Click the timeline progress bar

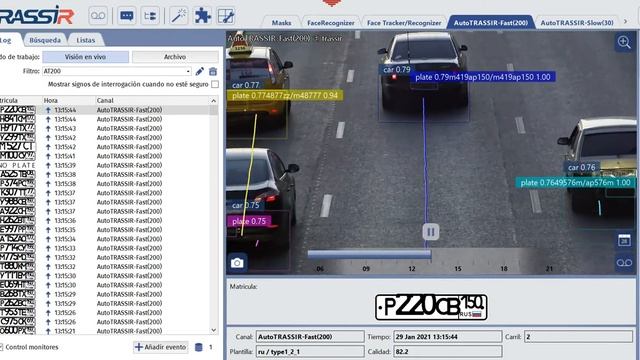(x=369, y=254)
